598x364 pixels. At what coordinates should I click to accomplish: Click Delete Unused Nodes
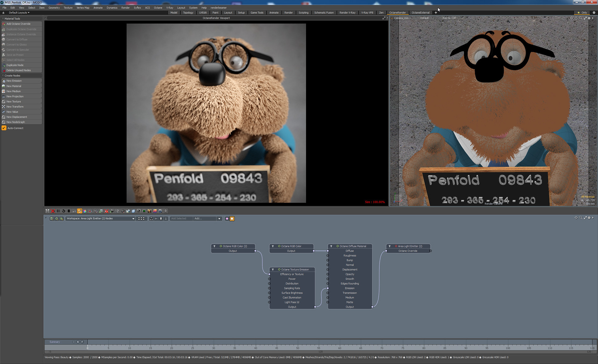point(18,70)
